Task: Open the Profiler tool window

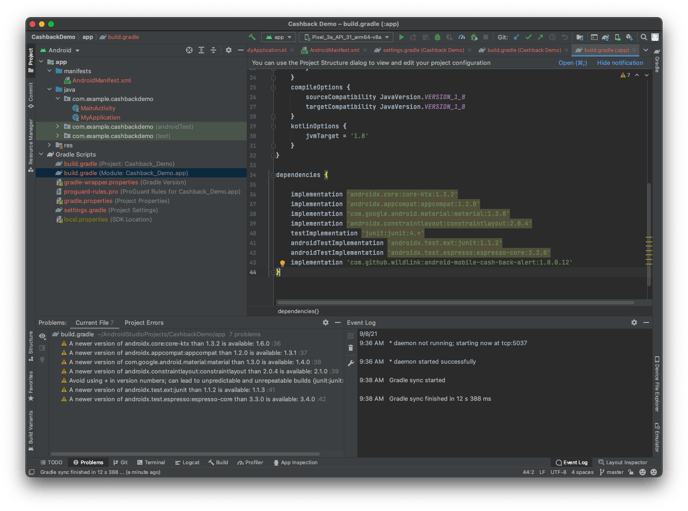Action: coord(253,462)
